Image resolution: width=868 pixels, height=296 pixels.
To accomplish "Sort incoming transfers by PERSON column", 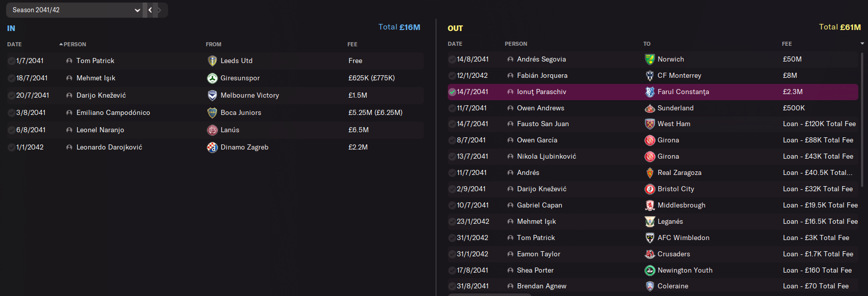I will 74,44.
